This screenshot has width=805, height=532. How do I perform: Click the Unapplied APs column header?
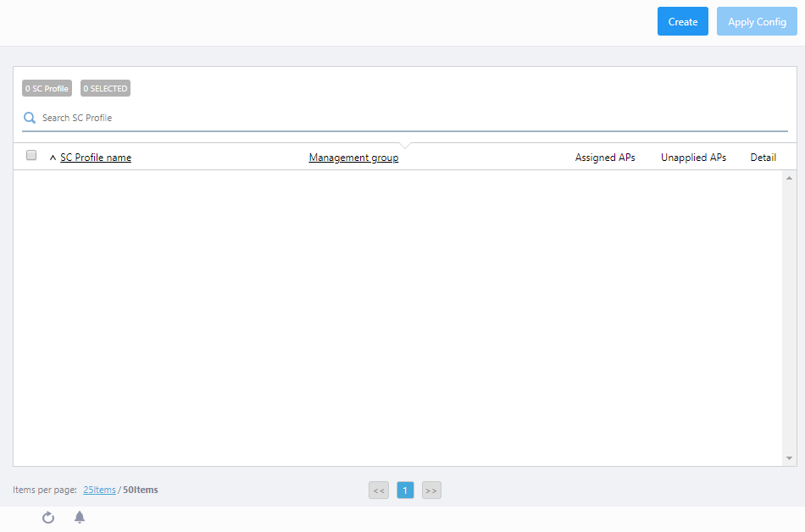[x=693, y=158]
